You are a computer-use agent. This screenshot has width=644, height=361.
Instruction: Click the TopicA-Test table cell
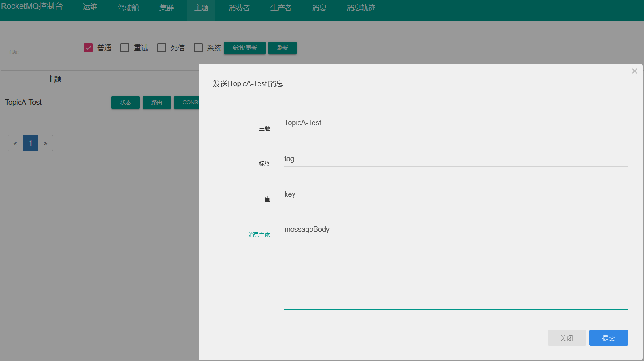pos(54,103)
